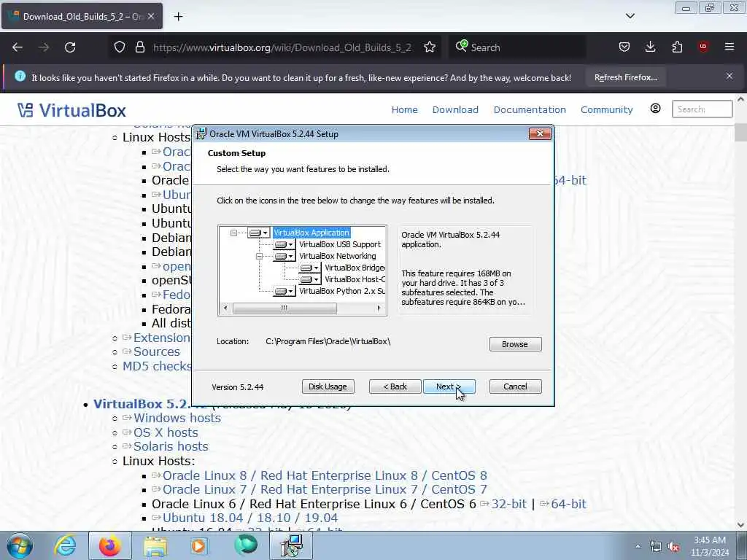This screenshot has width=747, height=560.
Task: Click the Firefox Search box
Action: tap(517, 47)
